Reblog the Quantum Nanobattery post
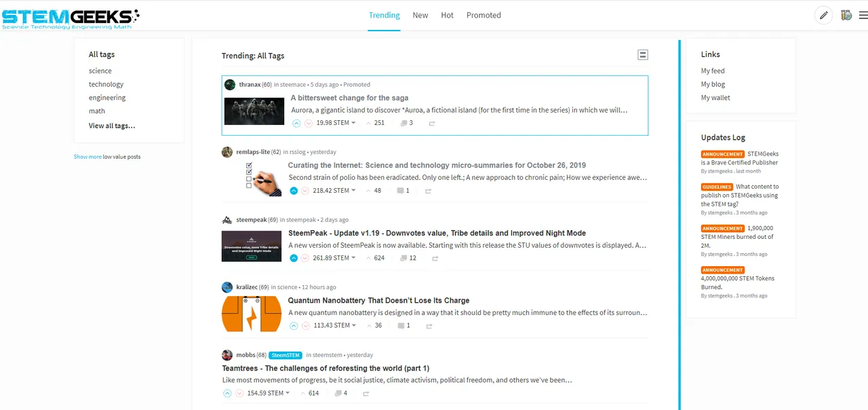This screenshot has width=868, height=410. point(428,326)
